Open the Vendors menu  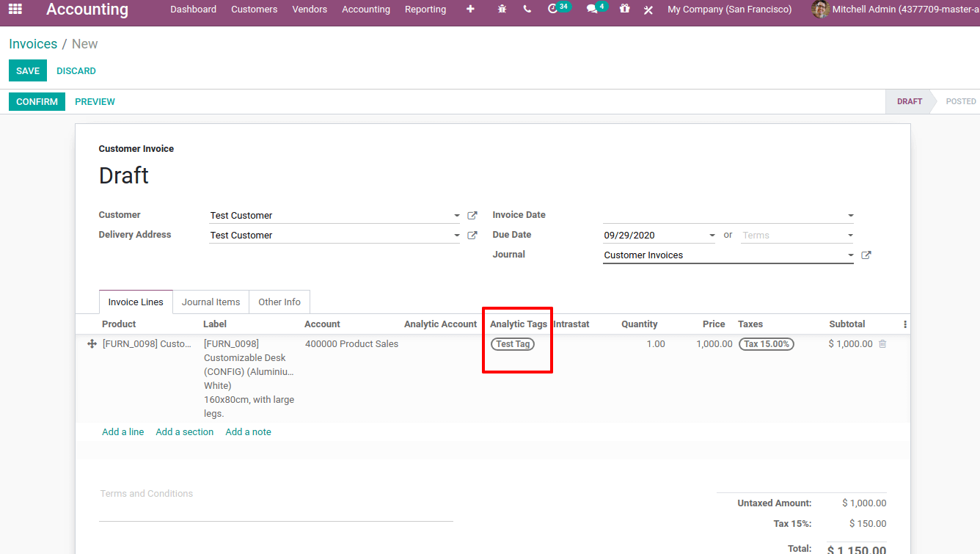pyautogui.click(x=310, y=10)
